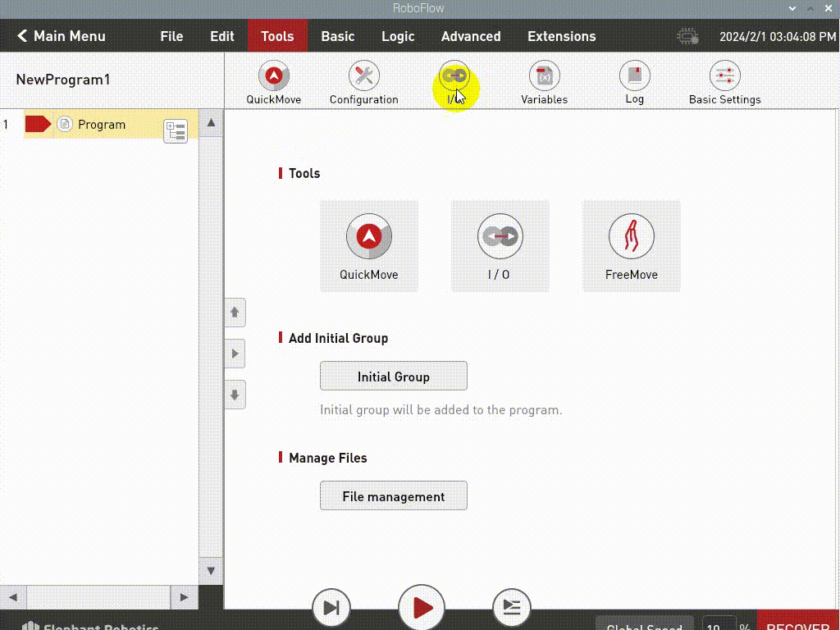The image size is (840, 630).
Task: Open the File menu
Action: (171, 36)
